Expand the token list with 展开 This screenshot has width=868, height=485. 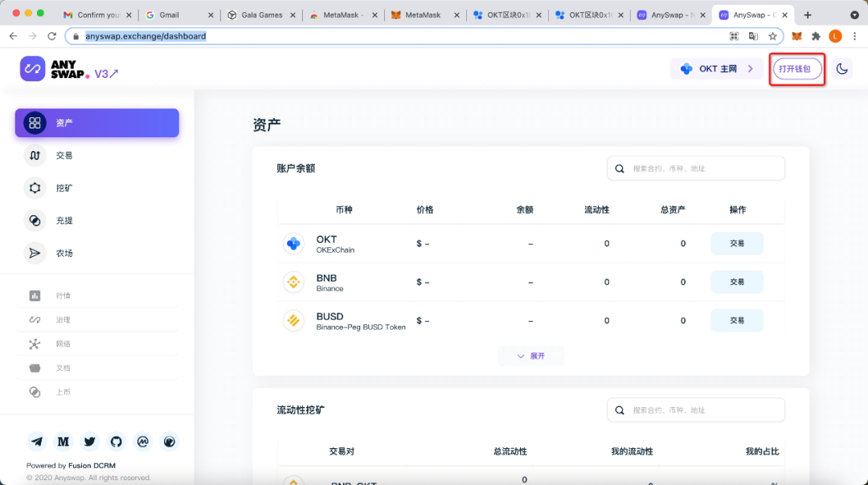531,357
